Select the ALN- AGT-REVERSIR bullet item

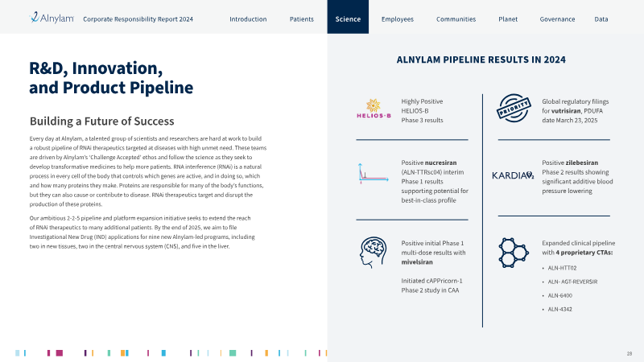pos(572,282)
